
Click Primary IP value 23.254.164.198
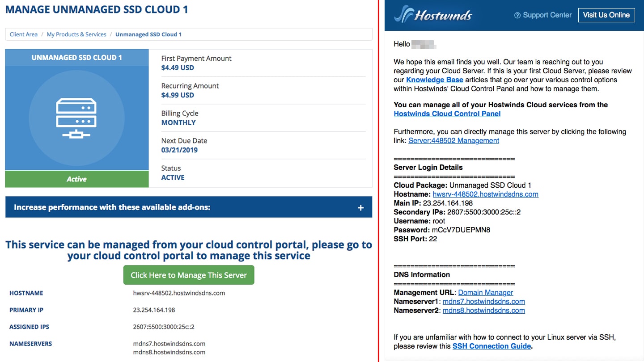154,310
